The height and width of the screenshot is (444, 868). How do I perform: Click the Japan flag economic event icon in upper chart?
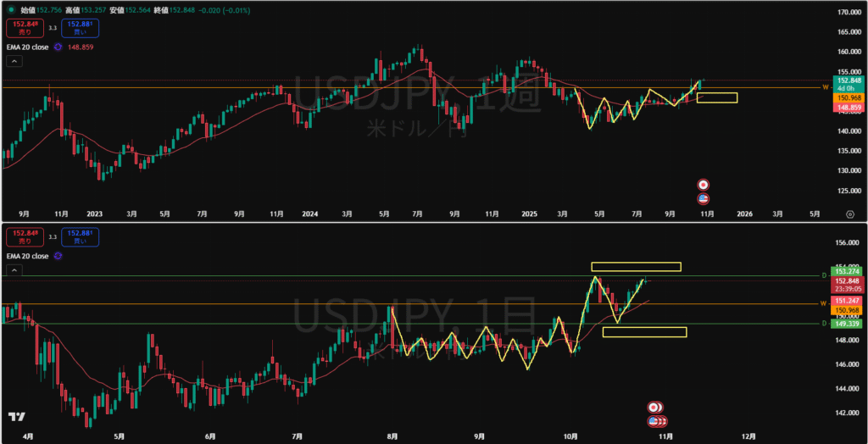tap(703, 184)
